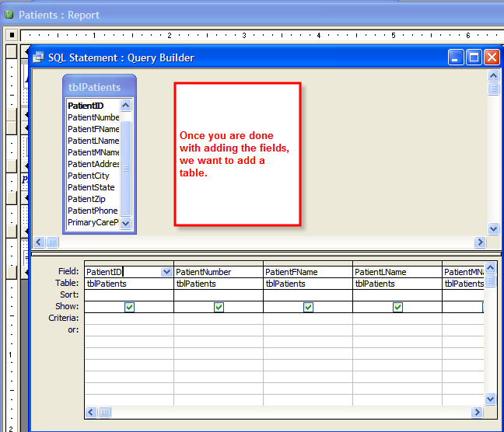
Task: Click the Patients Report title bar icon
Action: (x=9, y=15)
